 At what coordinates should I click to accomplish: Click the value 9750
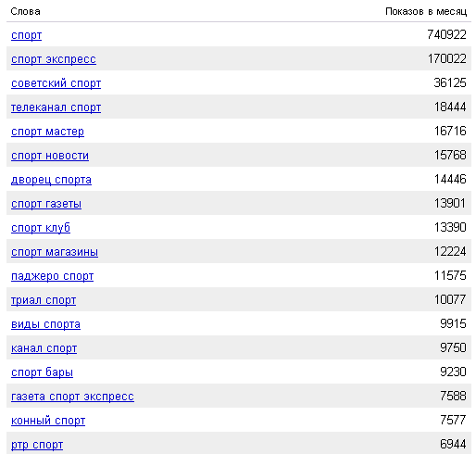tap(453, 347)
